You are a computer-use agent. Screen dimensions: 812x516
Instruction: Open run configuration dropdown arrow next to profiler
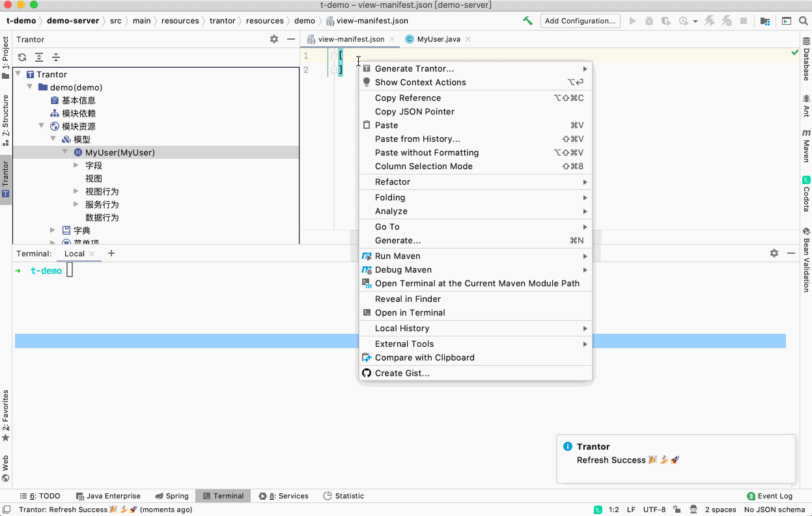click(695, 21)
